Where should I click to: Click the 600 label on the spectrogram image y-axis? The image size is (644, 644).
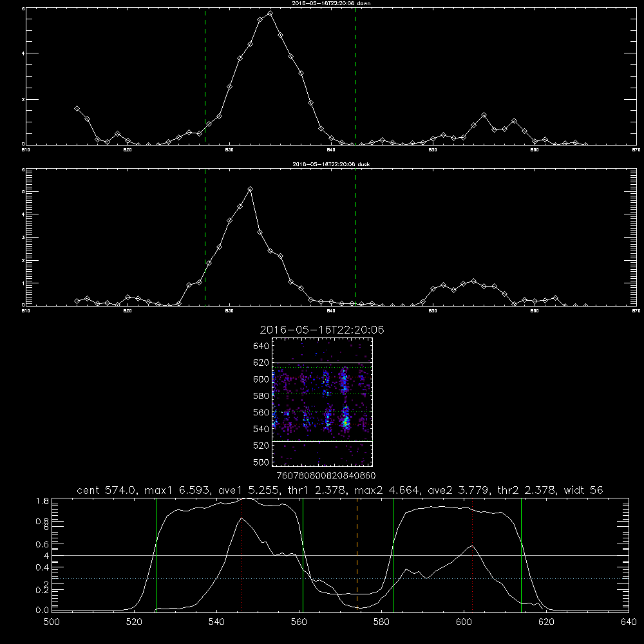click(x=261, y=379)
